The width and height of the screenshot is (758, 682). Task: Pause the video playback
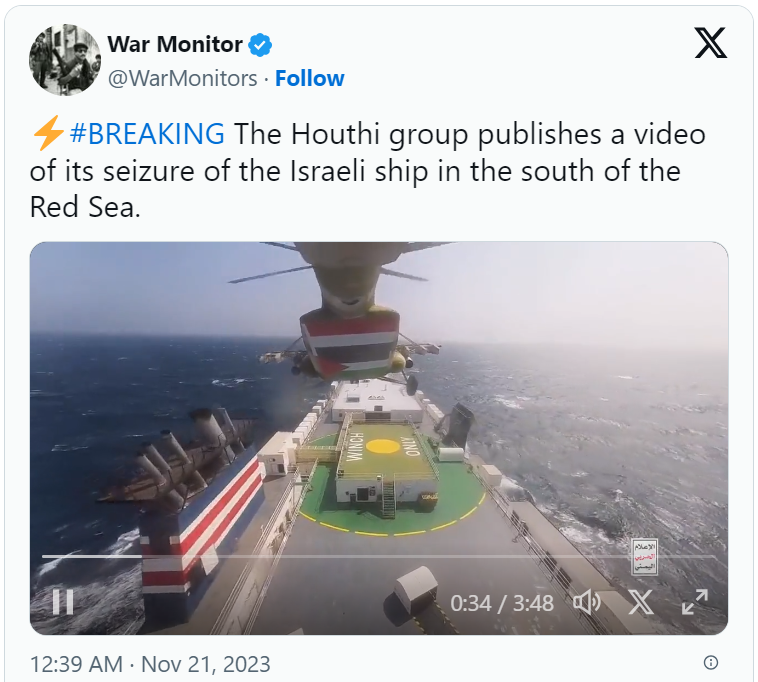point(63,602)
